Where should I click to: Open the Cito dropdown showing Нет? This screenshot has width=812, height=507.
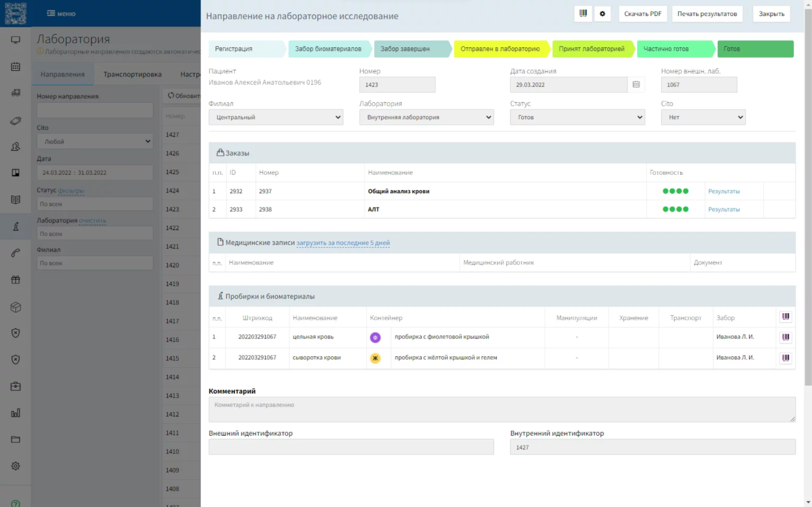pyautogui.click(x=703, y=117)
